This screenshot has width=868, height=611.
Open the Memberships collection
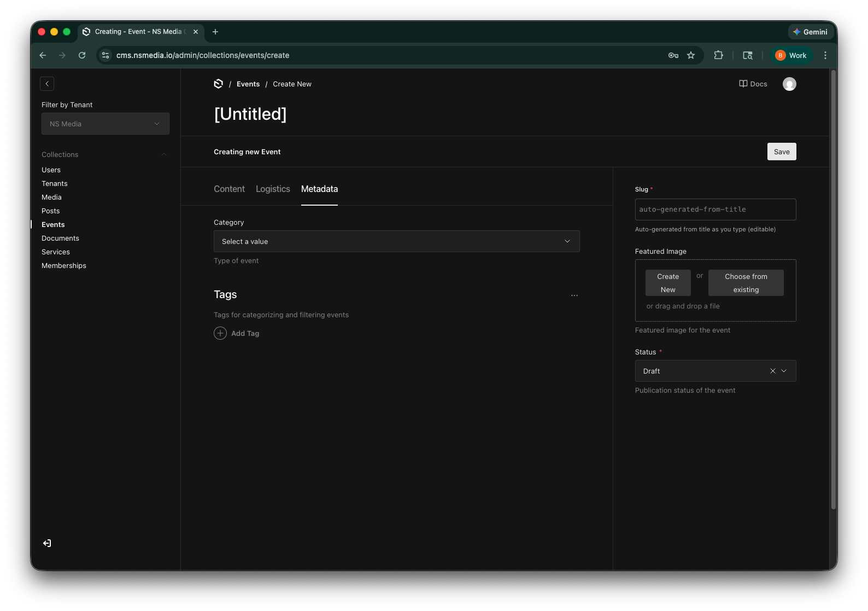point(64,265)
